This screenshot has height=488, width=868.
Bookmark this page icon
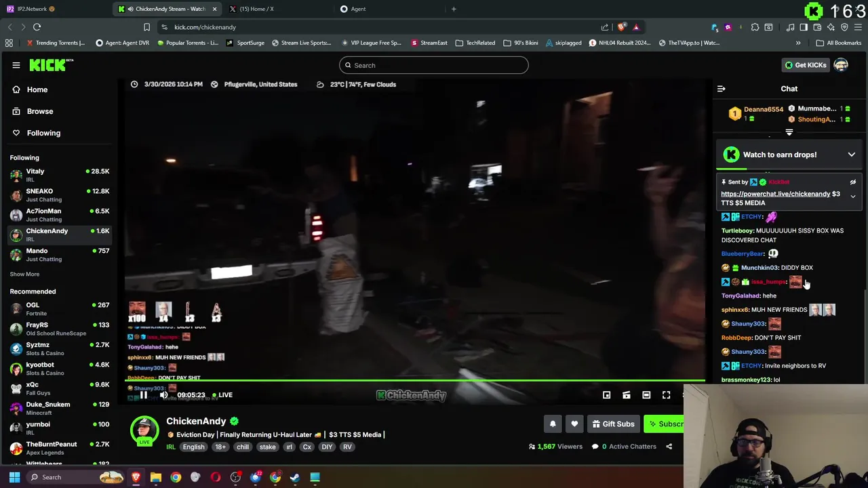coord(146,27)
